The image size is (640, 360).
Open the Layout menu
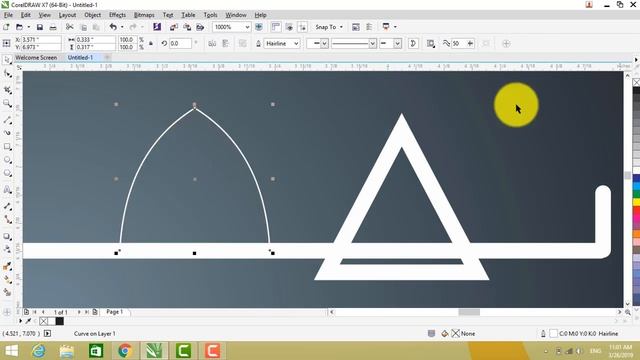[67, 15]
